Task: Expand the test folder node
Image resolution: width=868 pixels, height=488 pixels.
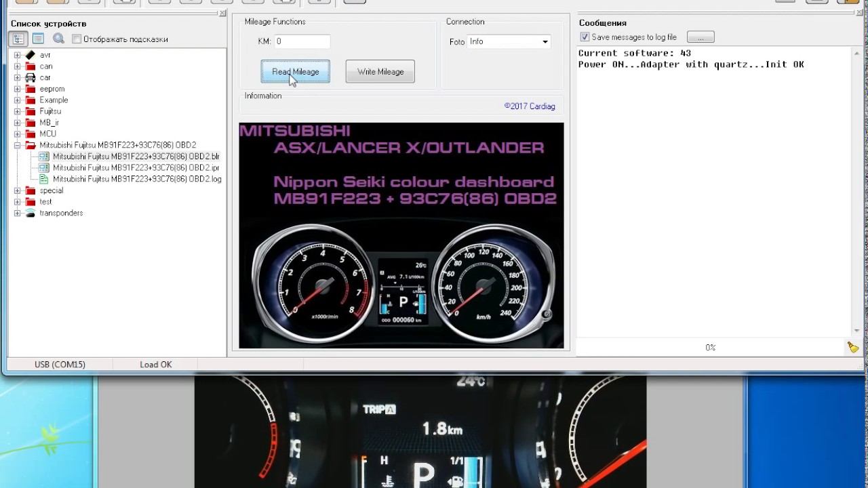Action: pyautogui.click(x=18, y=202)
